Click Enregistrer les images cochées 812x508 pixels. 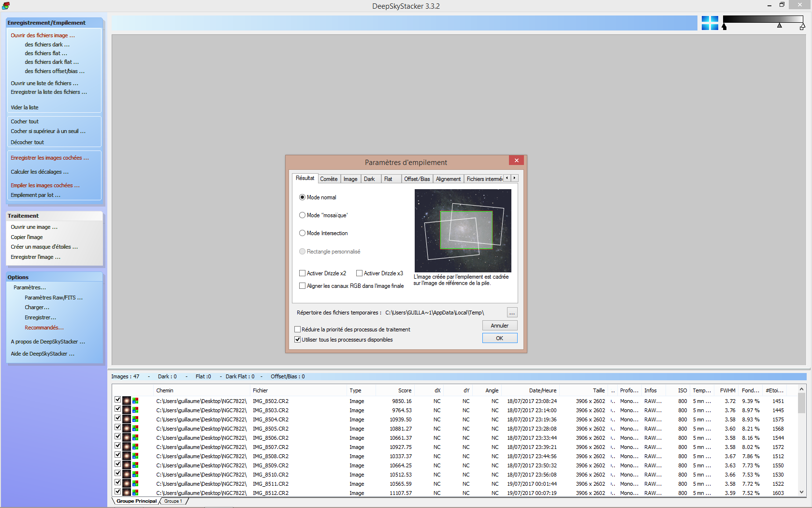[50, 158]
